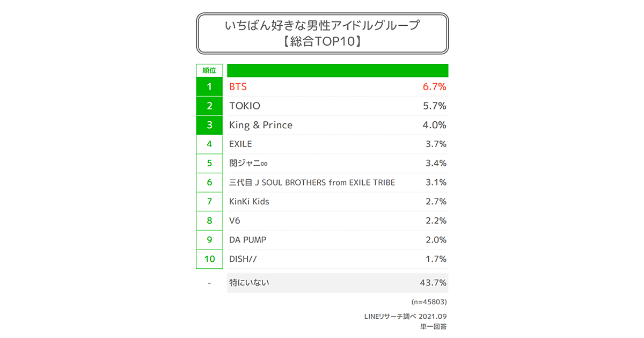Image resolution: width=644 pixels, height=338 pixels.
Task: Click the DA PUMP entry
Action: 248,240
